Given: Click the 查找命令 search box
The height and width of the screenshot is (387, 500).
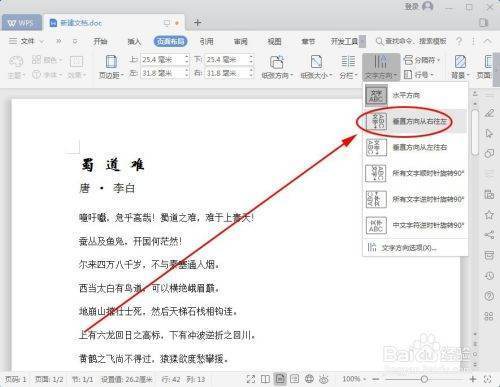Looking at the screenshot, I should click(411, 41).
